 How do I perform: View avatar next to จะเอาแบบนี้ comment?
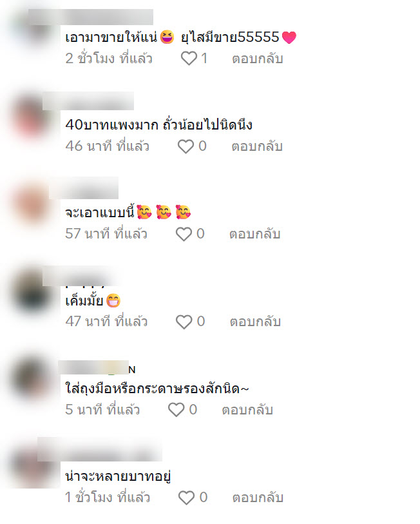(x=32, y=204)
